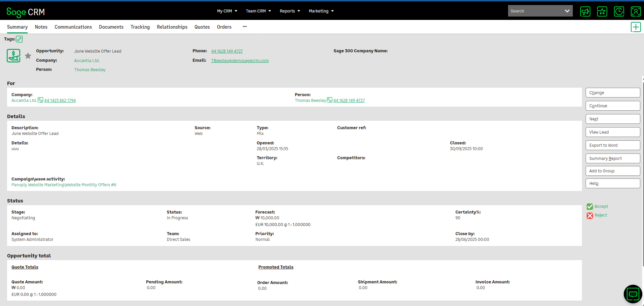
Task: Select the In Progress status value
Action: point(177,218)
